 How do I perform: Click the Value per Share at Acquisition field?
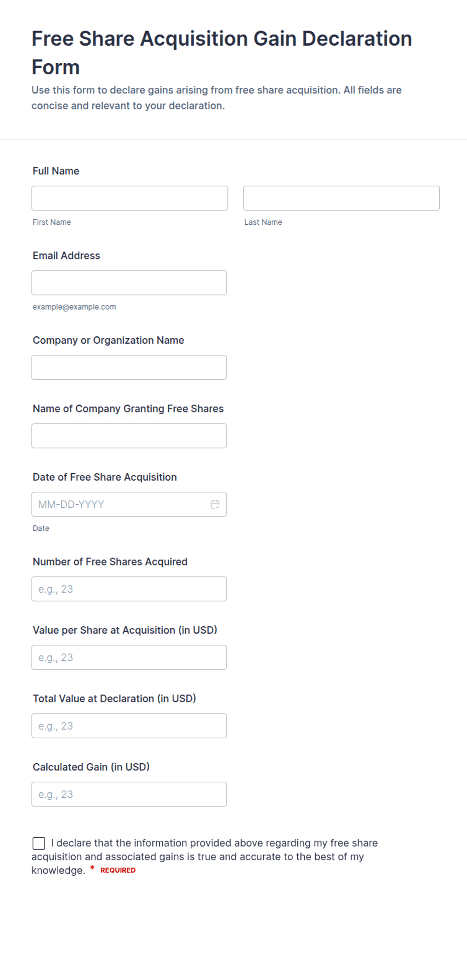[129, 657]
